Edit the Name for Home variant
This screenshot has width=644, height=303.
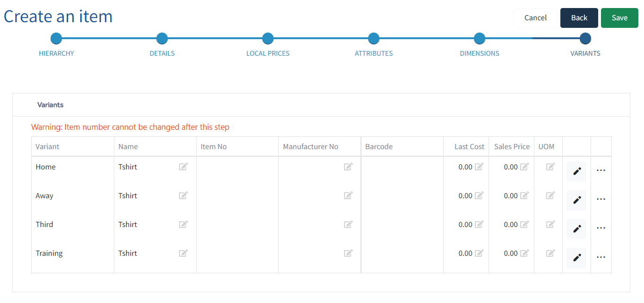pos(183,167)
